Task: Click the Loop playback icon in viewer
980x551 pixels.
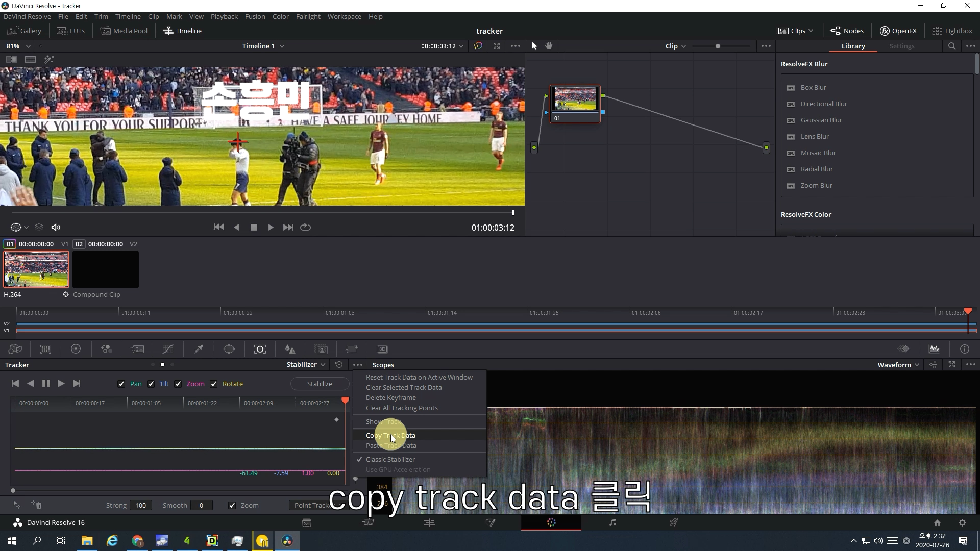Action: point(305,227)
